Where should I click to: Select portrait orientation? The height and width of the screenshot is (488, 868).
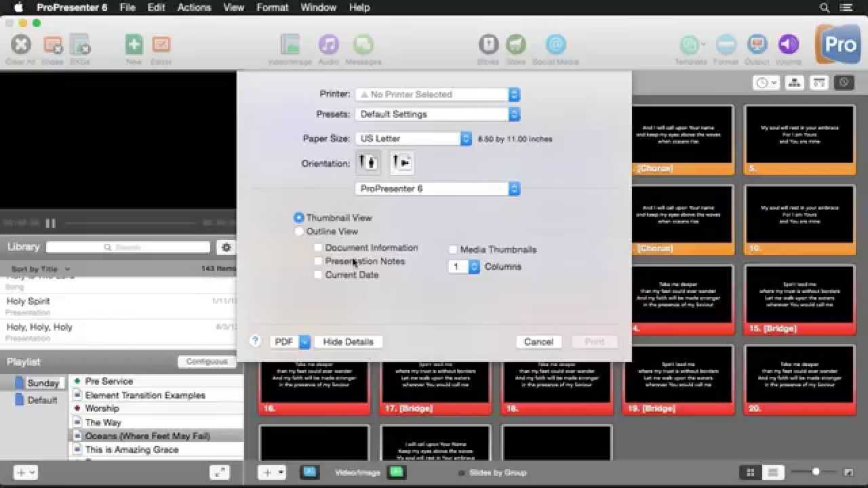[368, 163]
